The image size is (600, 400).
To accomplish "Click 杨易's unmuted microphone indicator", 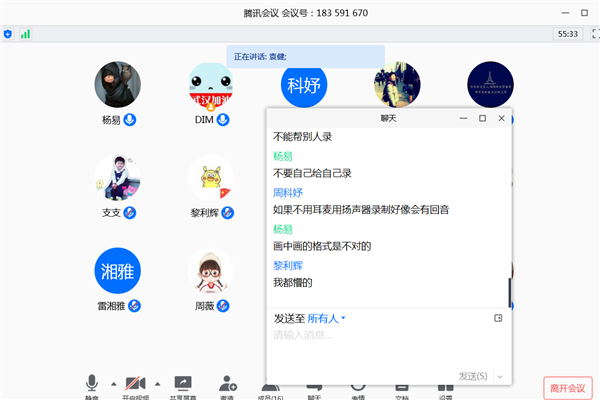I will tap(130, 120).
